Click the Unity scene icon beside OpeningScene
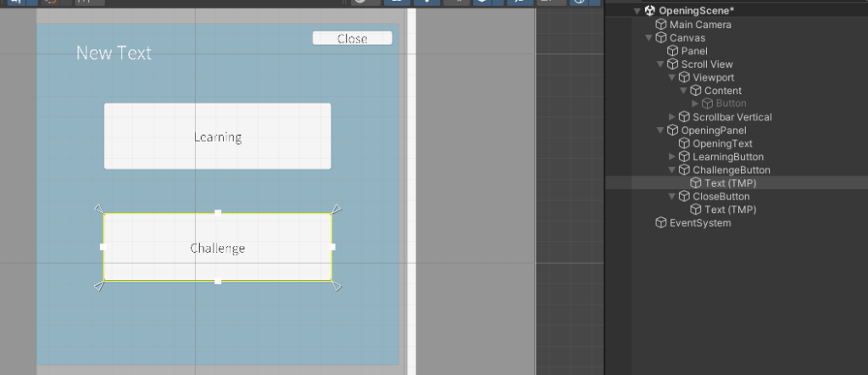The height and width of the screenshot is (375, 868). click(650, 11)
